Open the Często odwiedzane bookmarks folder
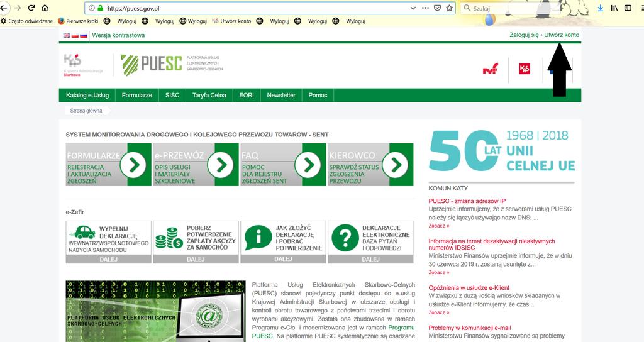Viewport: 644px width, 342px height. (27, 21)
